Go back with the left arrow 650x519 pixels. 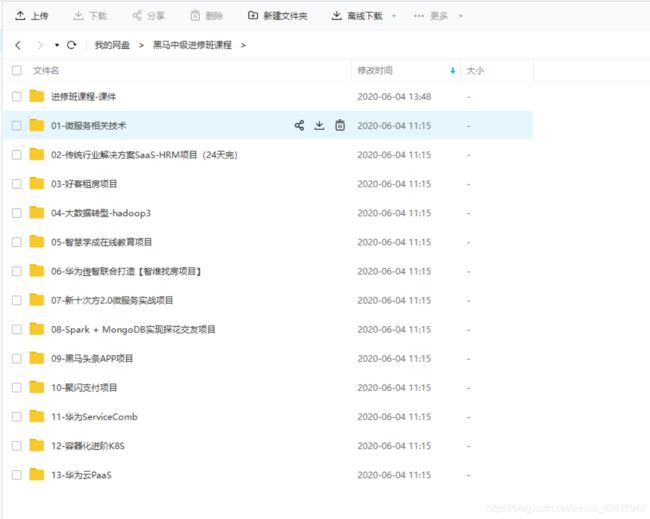coord(18,45)
